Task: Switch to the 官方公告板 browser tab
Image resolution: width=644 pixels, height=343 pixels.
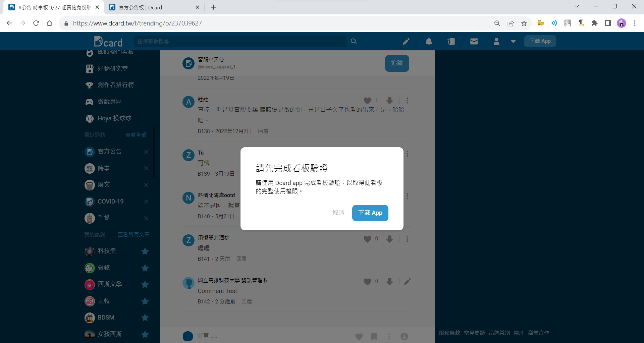Action: coord(154,7)
